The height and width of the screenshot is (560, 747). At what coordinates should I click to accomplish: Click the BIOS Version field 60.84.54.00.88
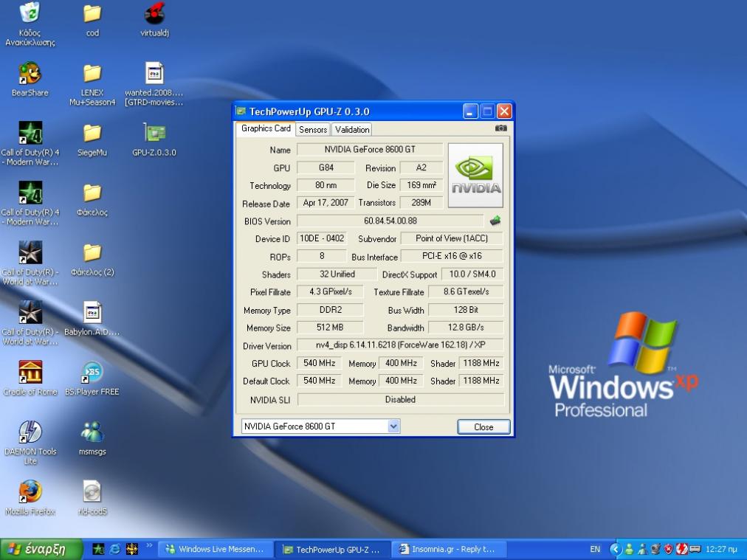coord(390,221)
